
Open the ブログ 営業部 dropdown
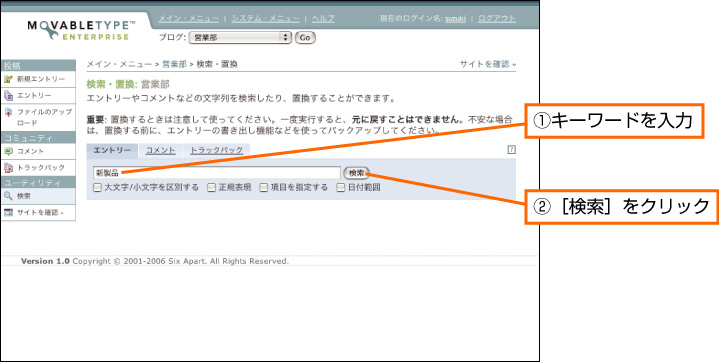[x=240, y=38]
